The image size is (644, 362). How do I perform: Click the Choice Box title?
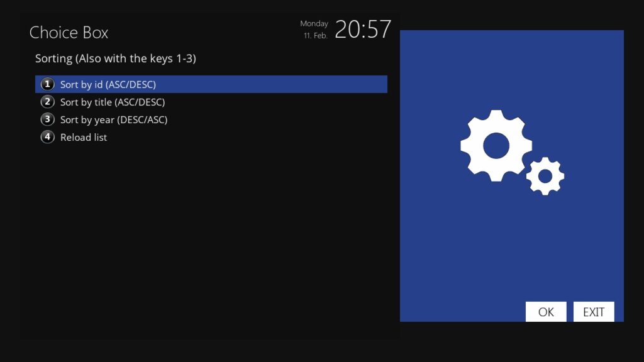click(69, 33)
